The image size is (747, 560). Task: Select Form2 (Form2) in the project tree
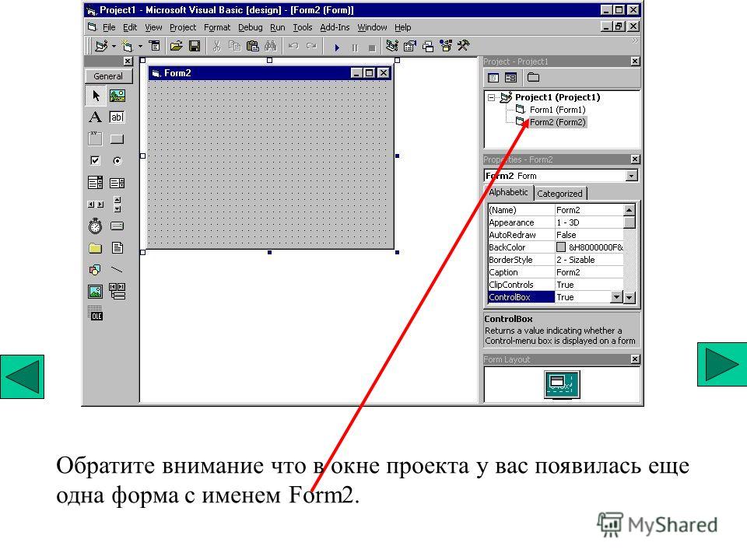pyautogui.click(x=557, y=122)
